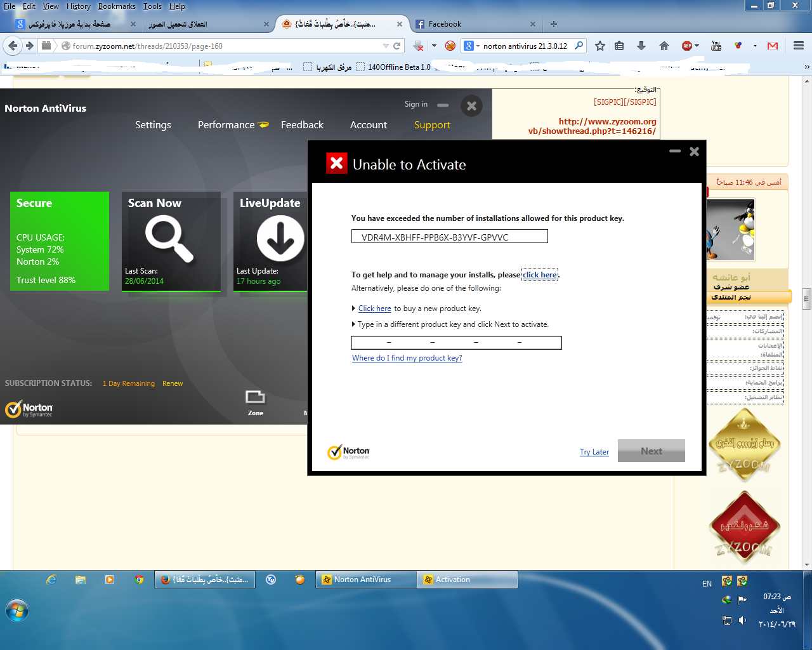Open the download helper icon with red X

coord(418,46)
